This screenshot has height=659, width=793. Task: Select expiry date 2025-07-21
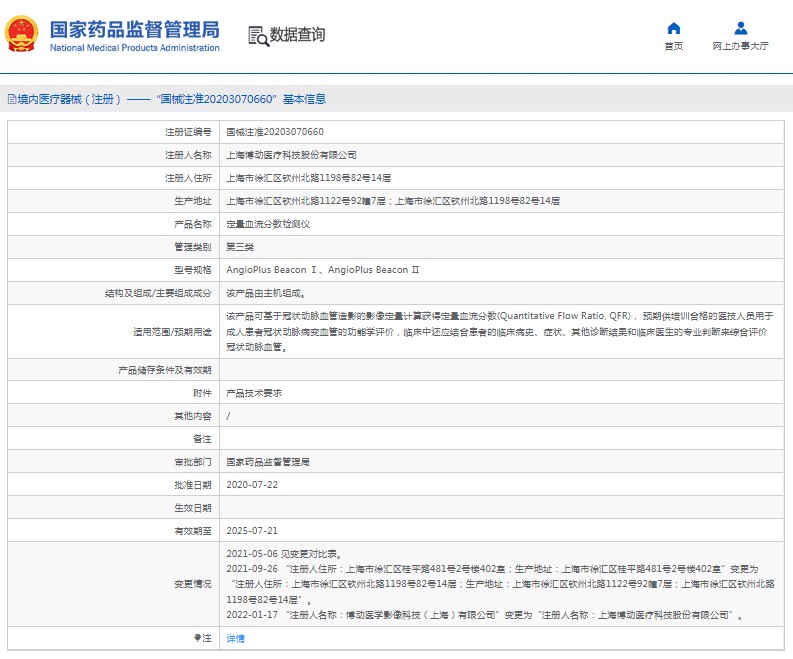pyautogui.click(x=252, y=531)
